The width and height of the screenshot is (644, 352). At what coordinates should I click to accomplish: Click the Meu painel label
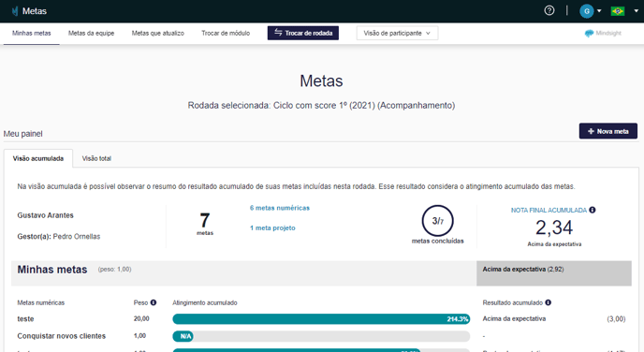click(x=23, y=134)
